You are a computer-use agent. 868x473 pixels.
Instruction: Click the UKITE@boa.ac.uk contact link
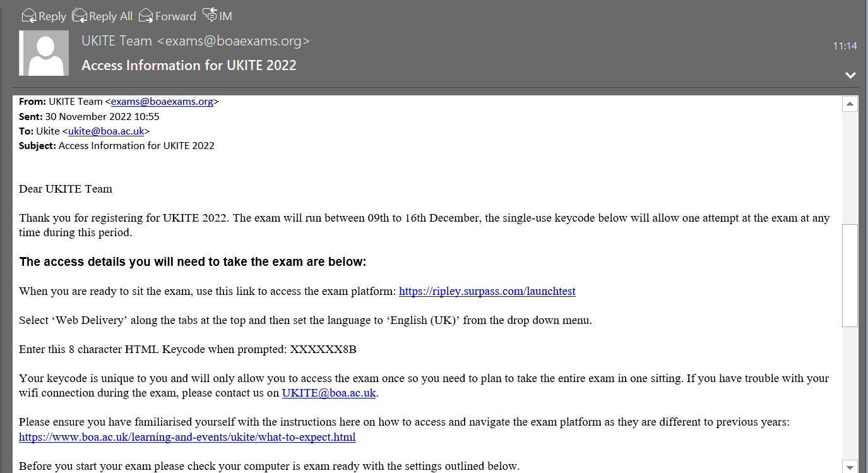pos(329,393)
